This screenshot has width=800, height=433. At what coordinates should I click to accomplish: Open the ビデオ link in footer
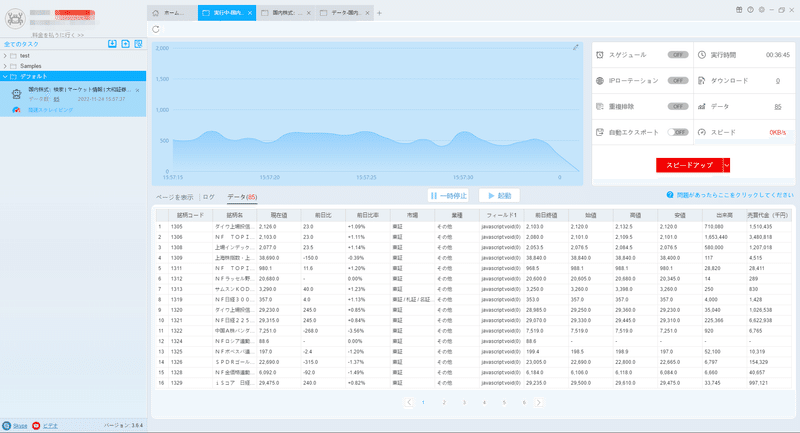50,426
